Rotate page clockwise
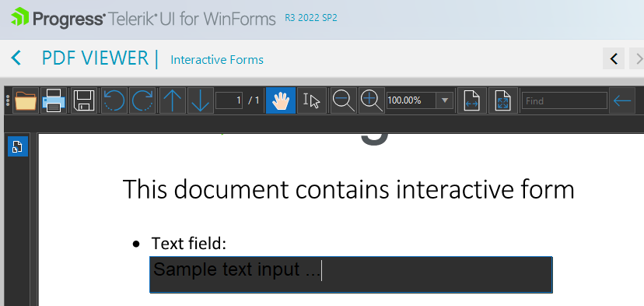The image size is (644, 306). (x=142, y=100)
